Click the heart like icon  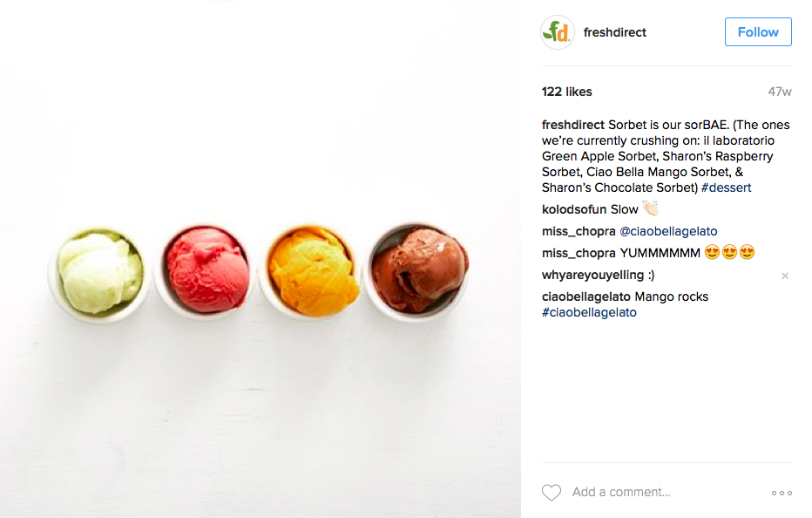[551, 492]
